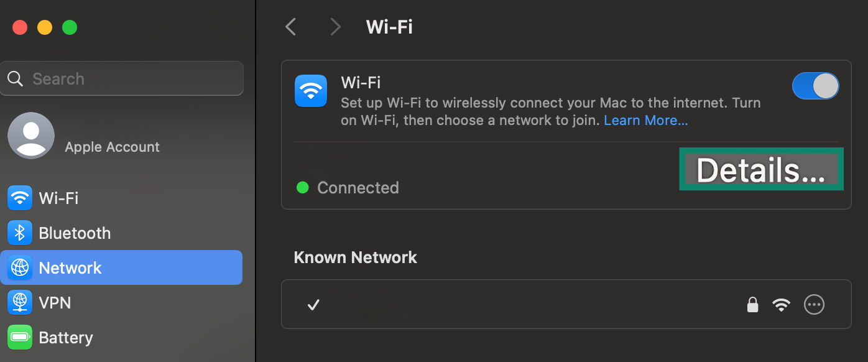The width and height of the screenshot is (868, 362).
Task: Turn off Wi-Fi with the toggle switch
Action: pos(815,86)
